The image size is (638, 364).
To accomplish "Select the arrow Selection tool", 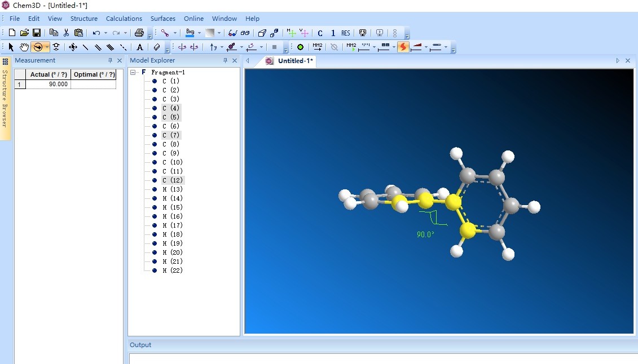I will (x=11, y=47).
